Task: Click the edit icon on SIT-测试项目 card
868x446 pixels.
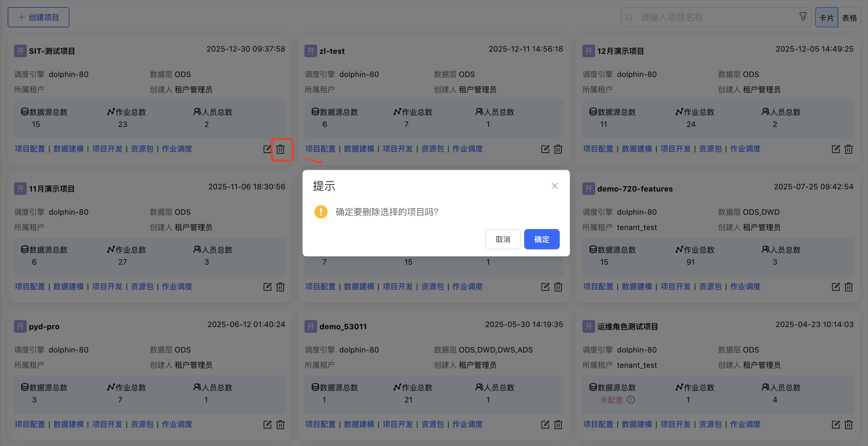Action: 267,149
